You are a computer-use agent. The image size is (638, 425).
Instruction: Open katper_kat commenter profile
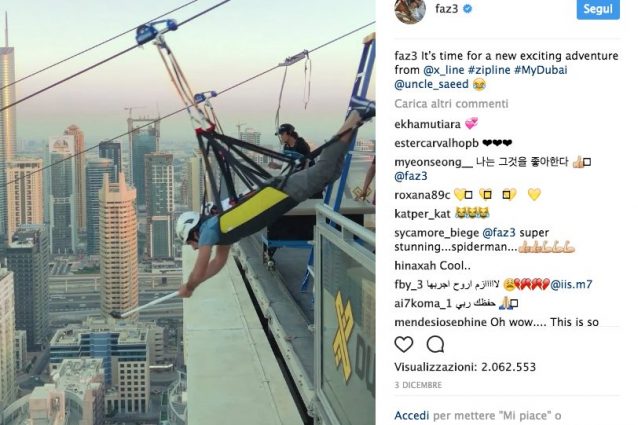422,214
